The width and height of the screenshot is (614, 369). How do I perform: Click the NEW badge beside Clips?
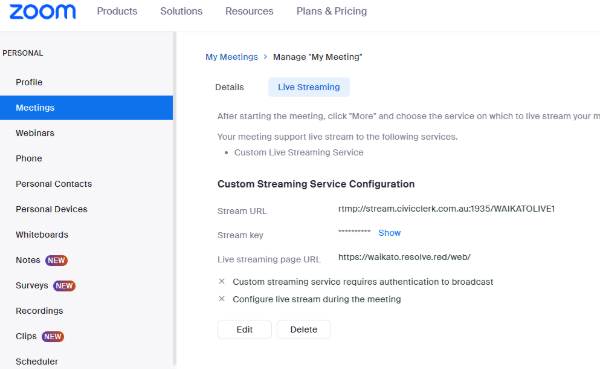52,336
